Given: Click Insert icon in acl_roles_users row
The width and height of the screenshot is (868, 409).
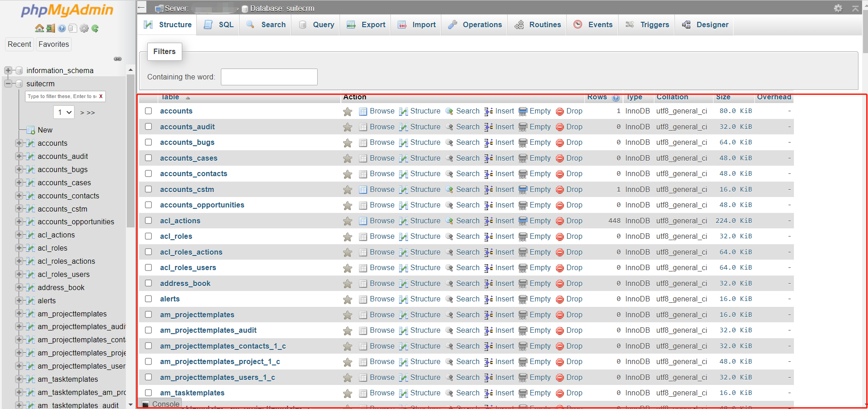Looking at the screenshot, I should click(489, 268).
